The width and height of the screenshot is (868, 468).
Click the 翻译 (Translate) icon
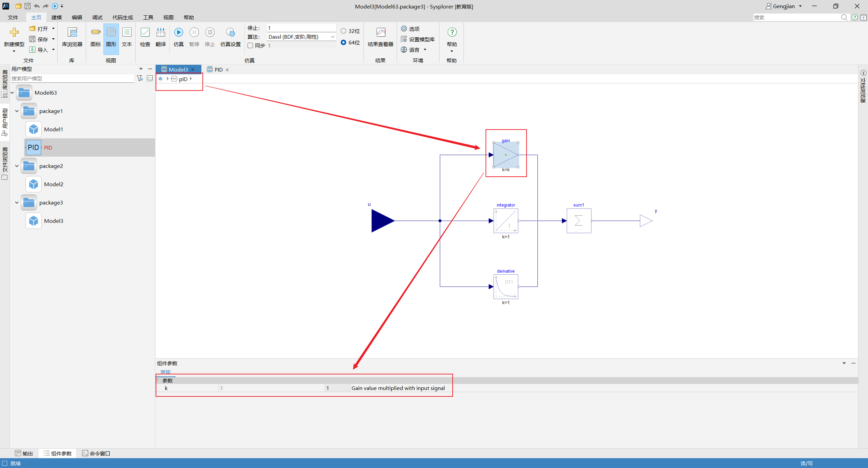pos(160,33)
